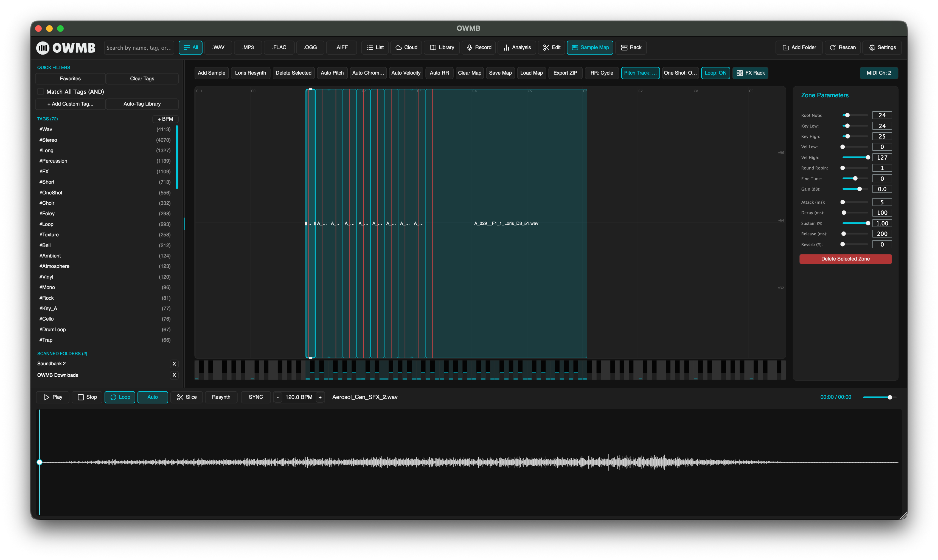Select the #Choir tag
Screen dimensions: 938x560
[105, 203]
